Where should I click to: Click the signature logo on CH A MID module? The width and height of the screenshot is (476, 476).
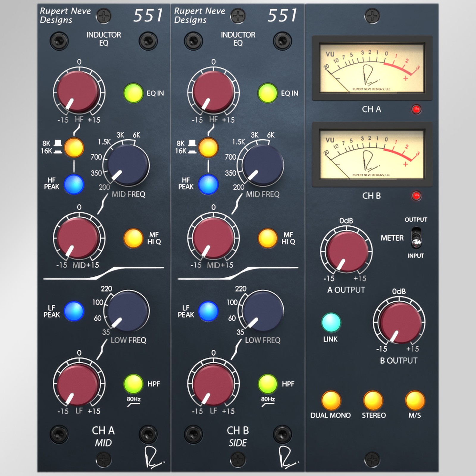click(155, 457)
